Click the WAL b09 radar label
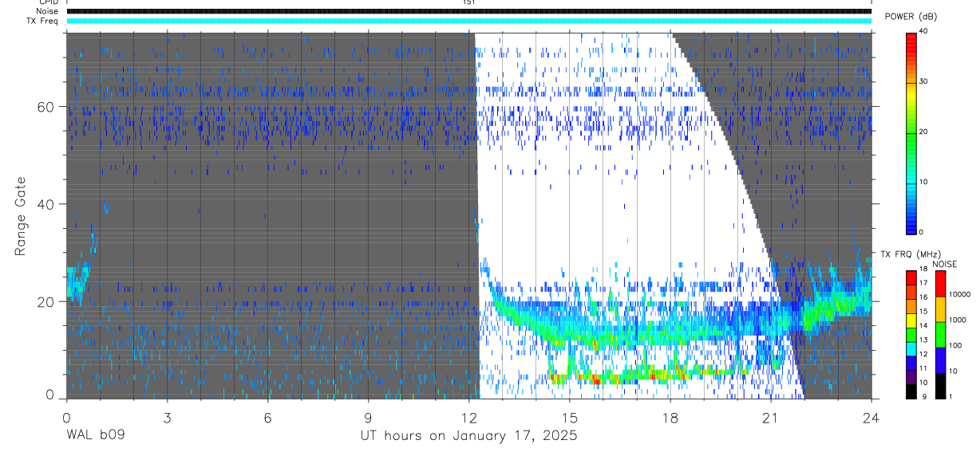The image size is (980, 452). coord(95,436)
